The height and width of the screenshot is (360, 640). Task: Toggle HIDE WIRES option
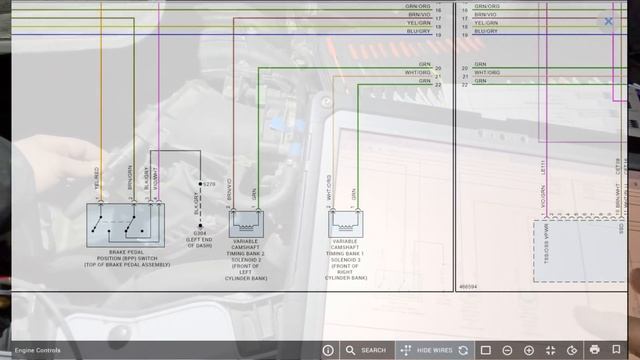pos(435,350)
